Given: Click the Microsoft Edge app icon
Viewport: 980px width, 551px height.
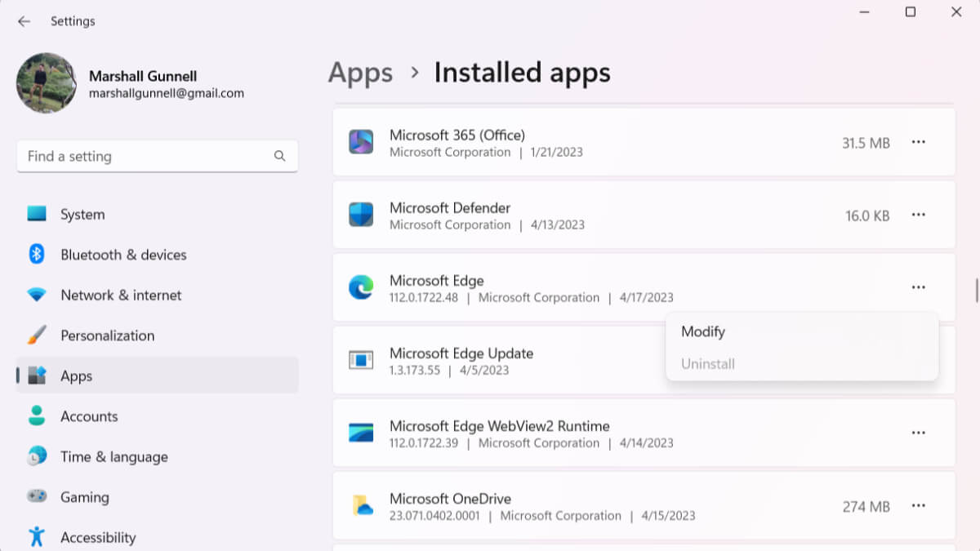Looking at the screenshot, I should point(361,287).
